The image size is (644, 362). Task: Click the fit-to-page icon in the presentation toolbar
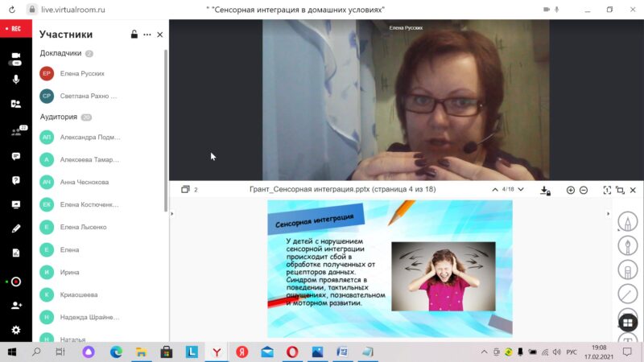click(x=607, y=190)
